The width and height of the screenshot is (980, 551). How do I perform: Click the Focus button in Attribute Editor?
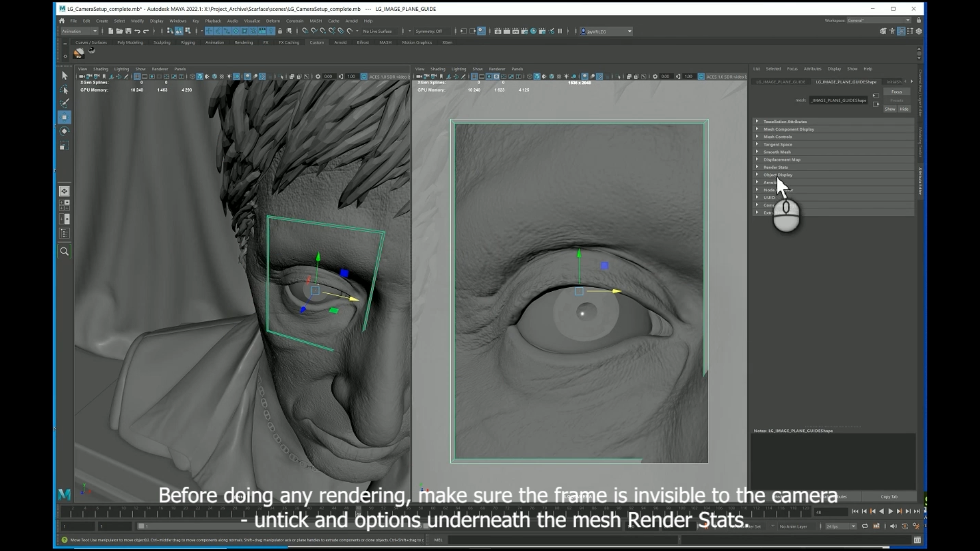click(x=896, y=92)
